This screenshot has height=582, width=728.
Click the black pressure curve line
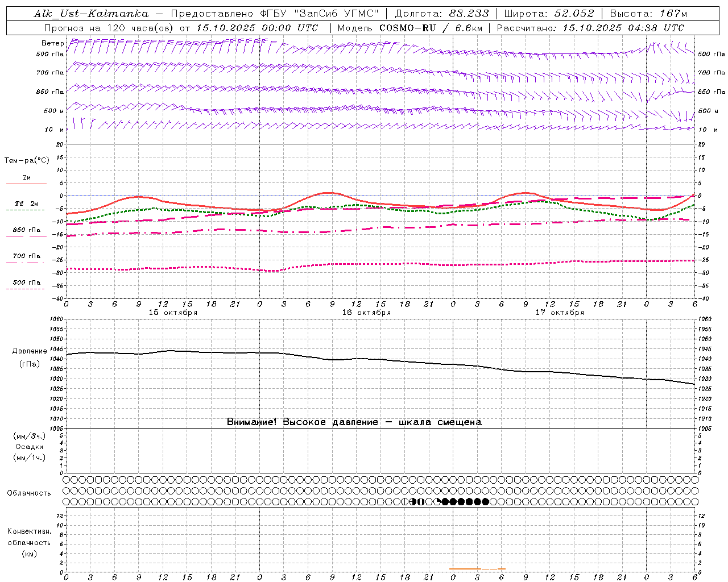click(380, 359)
